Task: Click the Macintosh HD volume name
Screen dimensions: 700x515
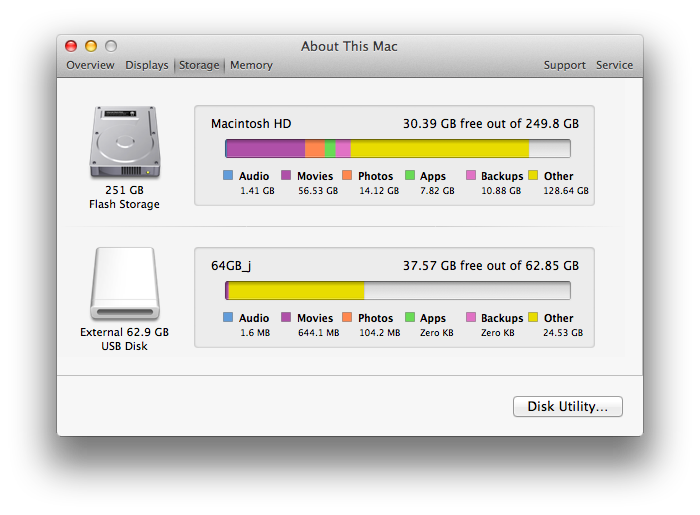Action: click(251, 124)
